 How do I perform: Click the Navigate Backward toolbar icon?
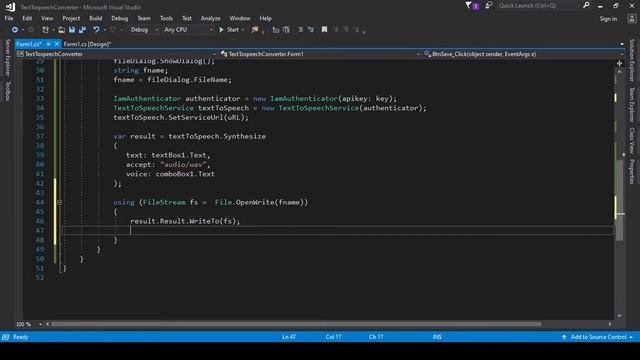(15, 29)
